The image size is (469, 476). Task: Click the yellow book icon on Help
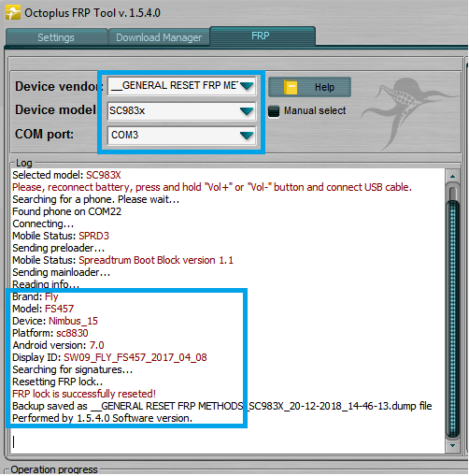291,87
